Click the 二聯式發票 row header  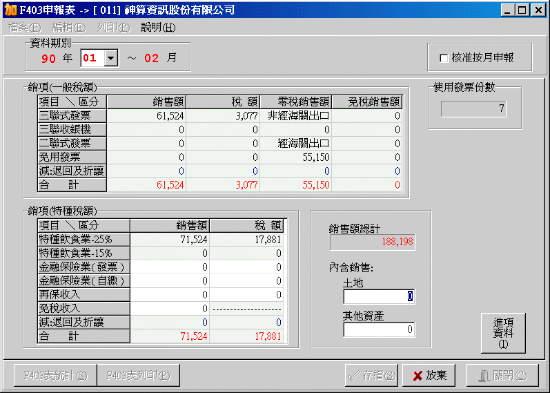click(72, 143)
